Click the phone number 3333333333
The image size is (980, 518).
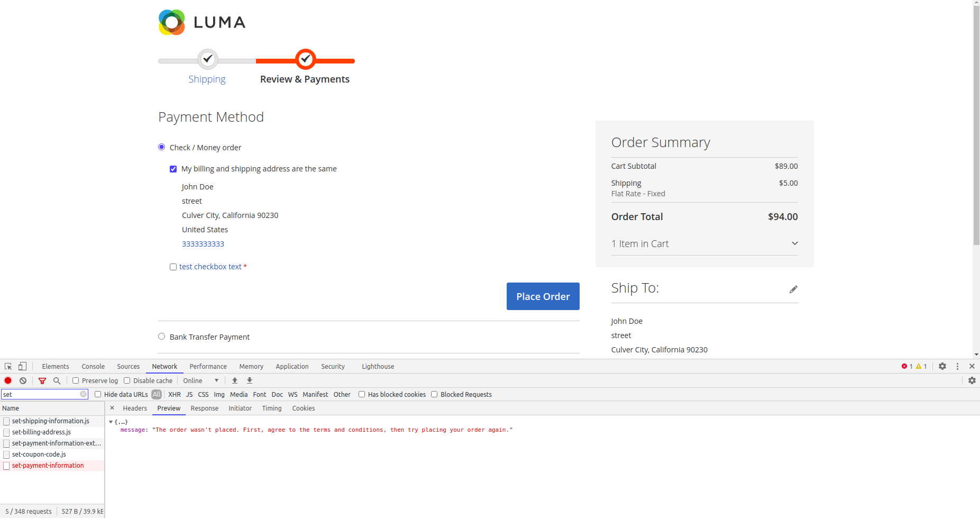click(x=203, y=244)
